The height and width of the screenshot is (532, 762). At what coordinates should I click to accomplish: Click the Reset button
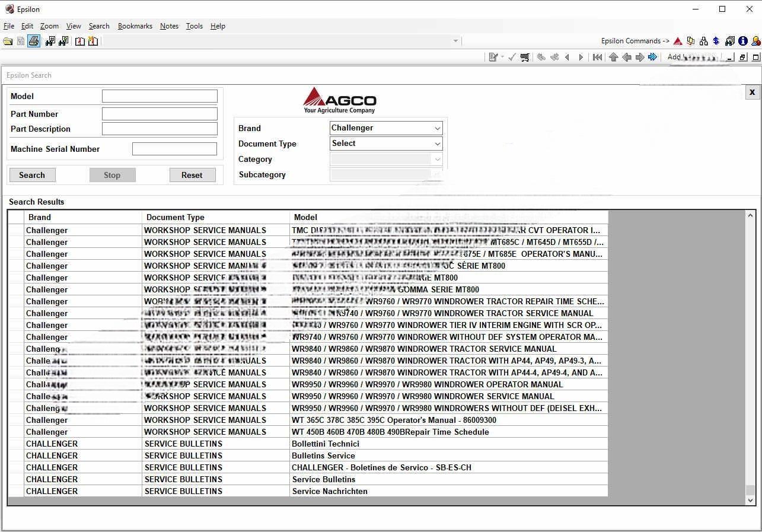(x=192, y=174)
